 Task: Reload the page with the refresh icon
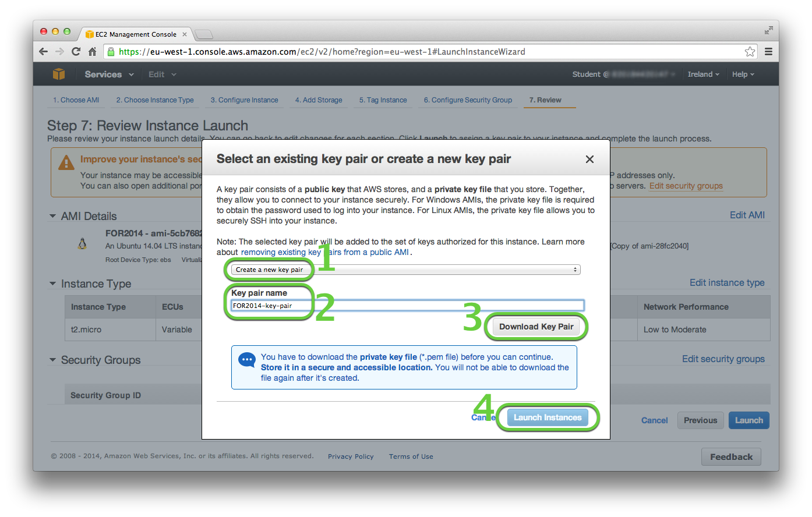coord(76,52)
